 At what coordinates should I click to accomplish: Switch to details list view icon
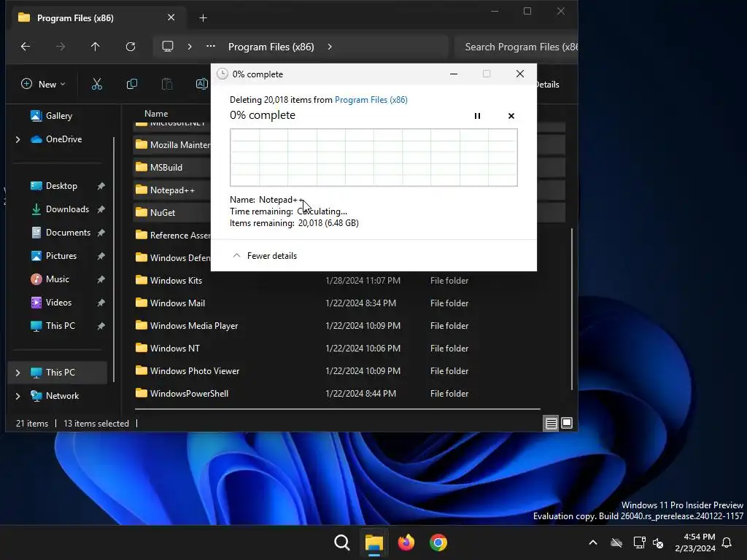pos(551,423)
